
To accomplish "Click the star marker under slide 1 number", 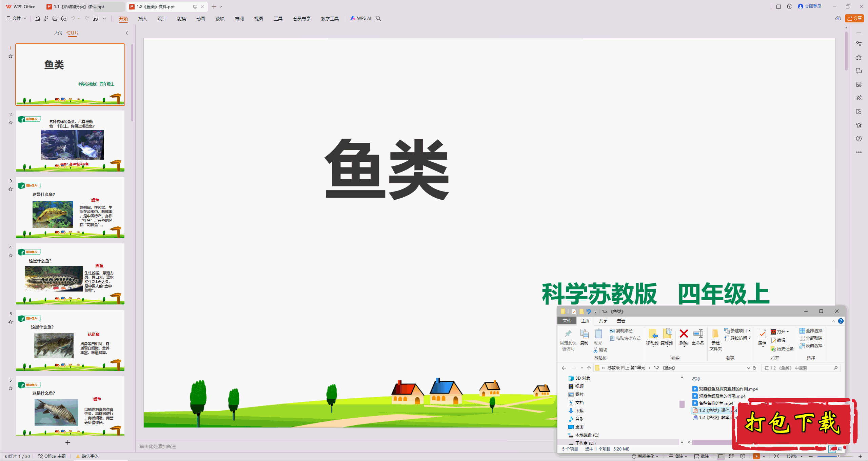I will (11, 56).
